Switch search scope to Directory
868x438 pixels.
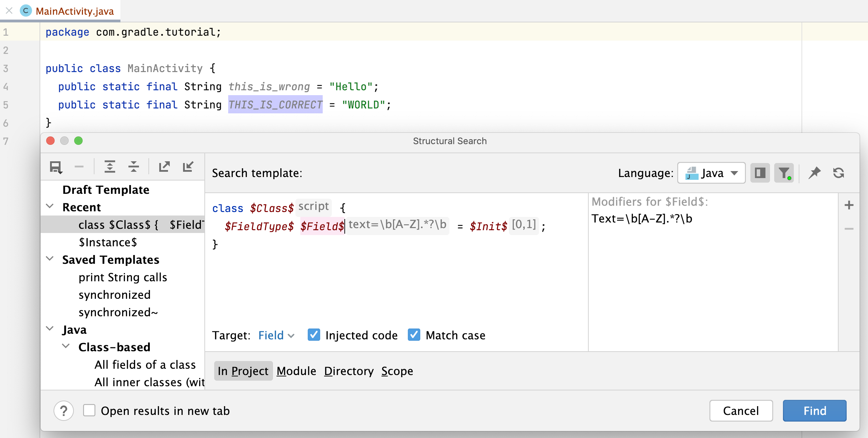point(349,371)
